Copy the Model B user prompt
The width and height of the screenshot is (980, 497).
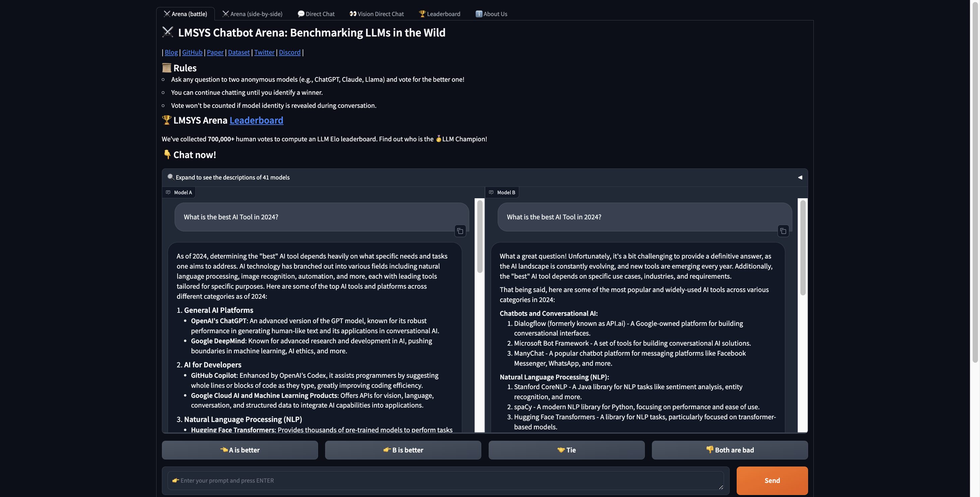click(783, 231)
